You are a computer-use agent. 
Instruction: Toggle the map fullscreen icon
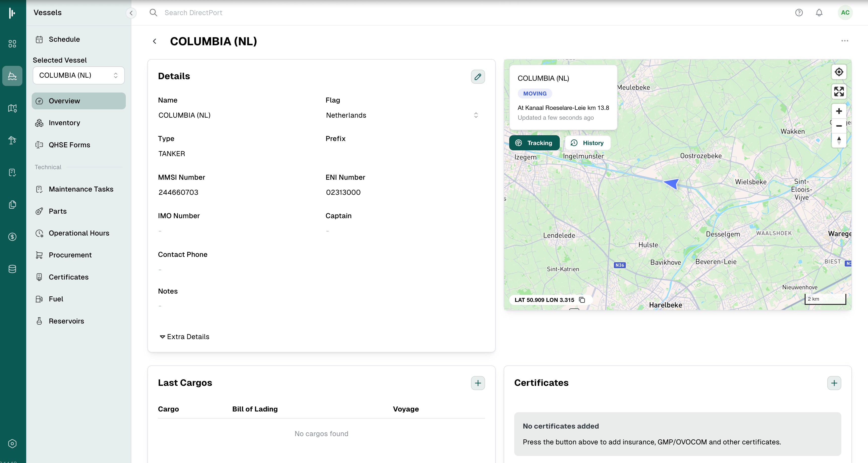pos(839,91)
